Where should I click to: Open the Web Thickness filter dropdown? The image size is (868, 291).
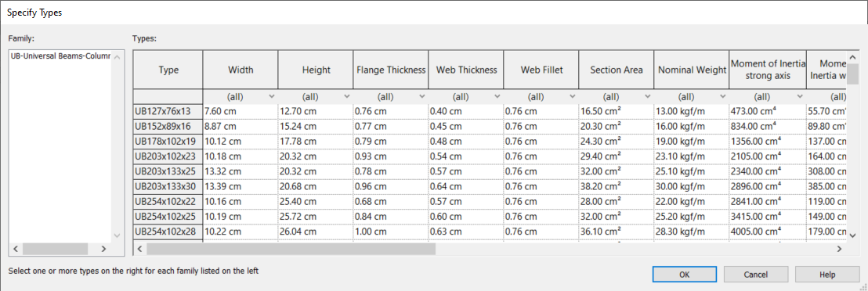click(497, 96)
